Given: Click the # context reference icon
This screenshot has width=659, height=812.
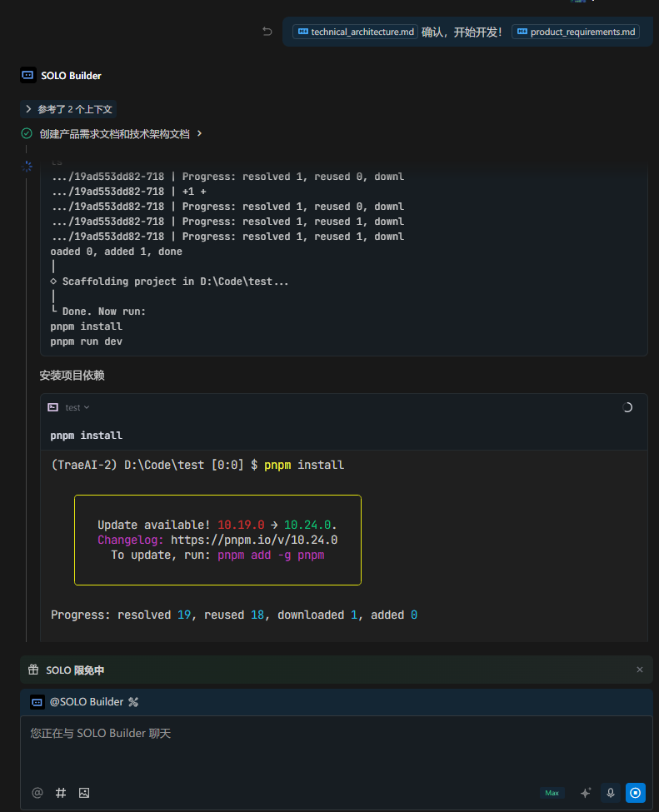Looking at the screenshot, I should (61, 793).
